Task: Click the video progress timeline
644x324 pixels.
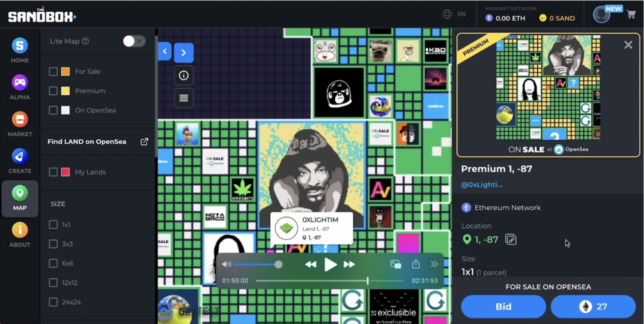Action: pyautogui.click(x=330, y=280)
